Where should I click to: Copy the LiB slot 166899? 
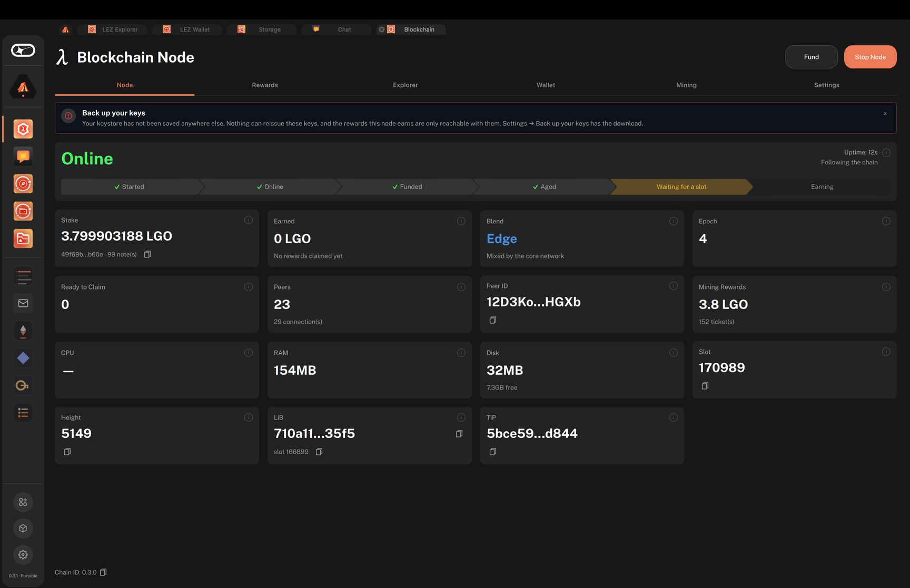coord(319,452)
